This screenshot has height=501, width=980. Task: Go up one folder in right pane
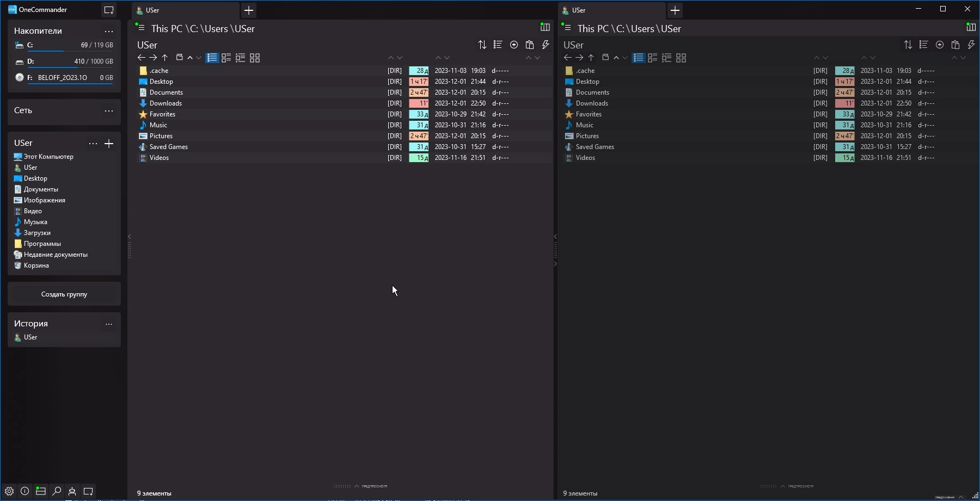pyautogui.click(x=591, y=58)
